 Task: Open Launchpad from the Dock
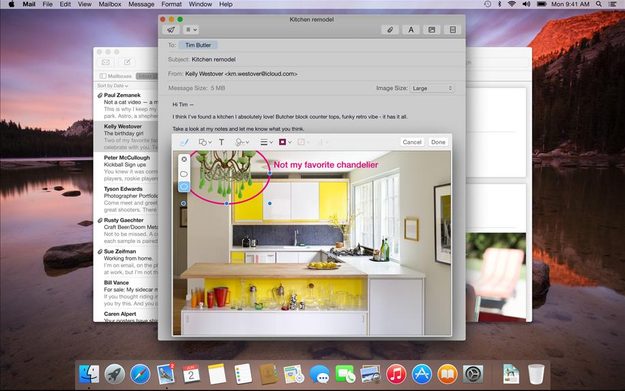click(x=114, y=374)
